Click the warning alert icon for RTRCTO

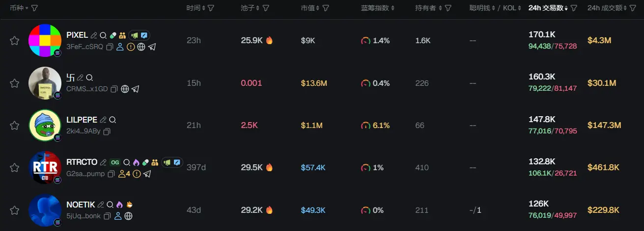point(137,174)
